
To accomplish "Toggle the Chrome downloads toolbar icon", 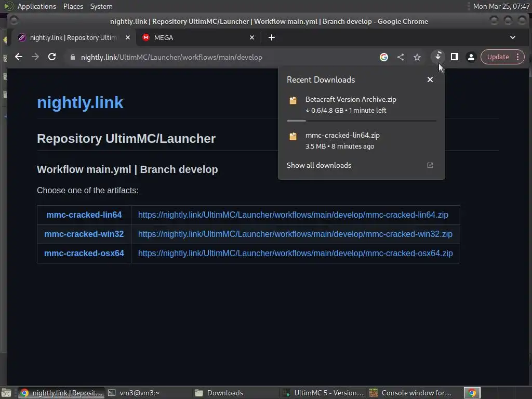I will click(437, 56).
